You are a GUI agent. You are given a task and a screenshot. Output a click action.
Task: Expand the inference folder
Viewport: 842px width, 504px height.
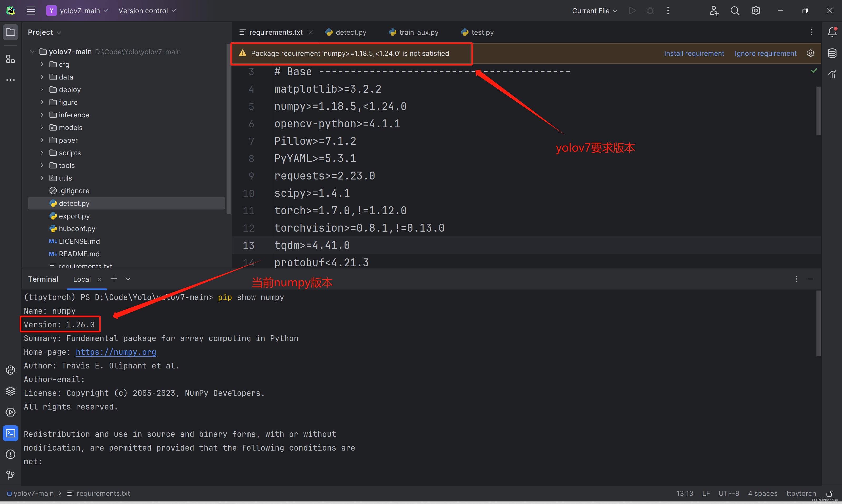tap(42, 115)
